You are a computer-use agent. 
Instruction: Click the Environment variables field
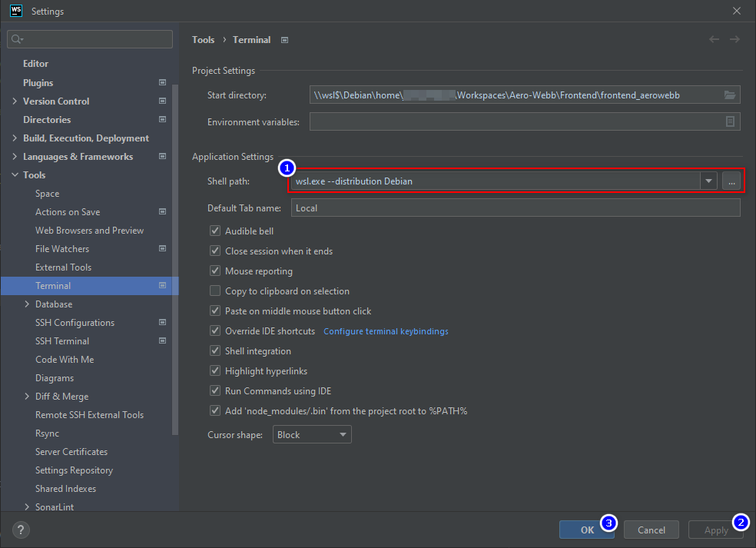[x=525, y=121]
